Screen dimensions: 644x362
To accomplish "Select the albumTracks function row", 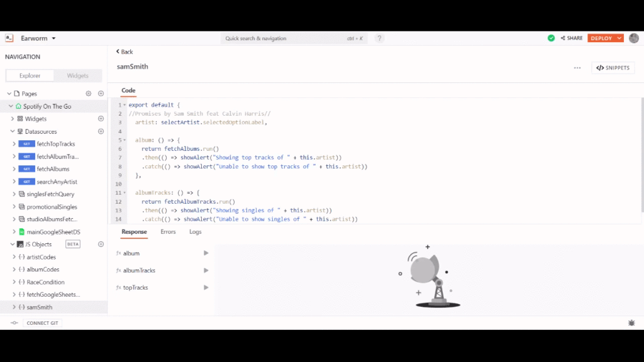I will [162, 270].
